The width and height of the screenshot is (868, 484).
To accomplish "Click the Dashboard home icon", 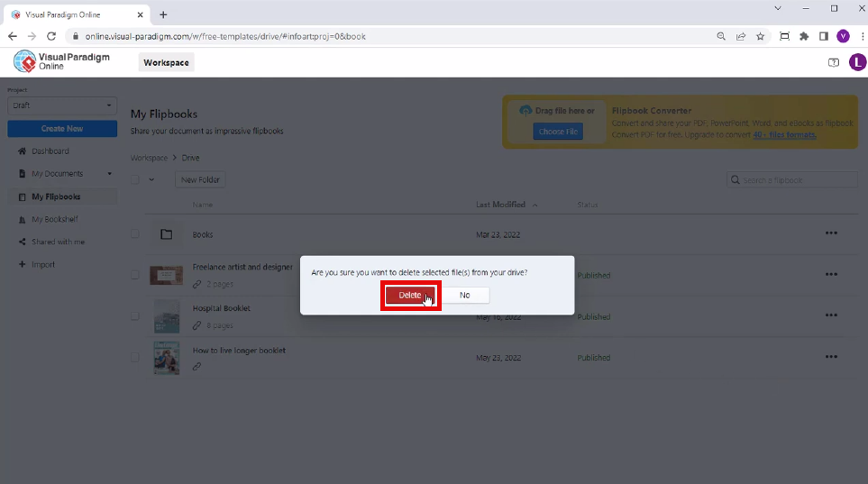I will [23, 151].
